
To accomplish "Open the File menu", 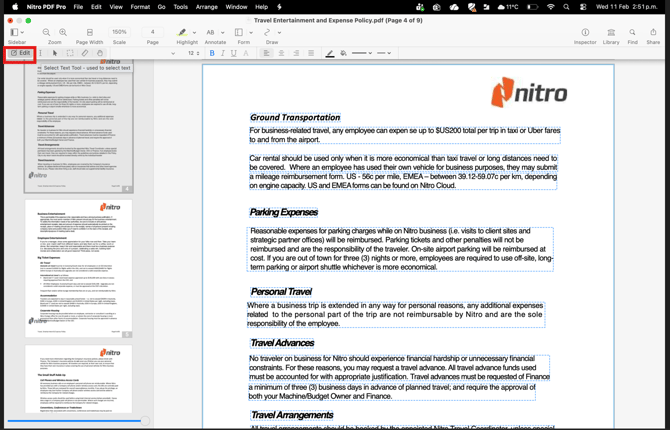I will click(78, 7).
